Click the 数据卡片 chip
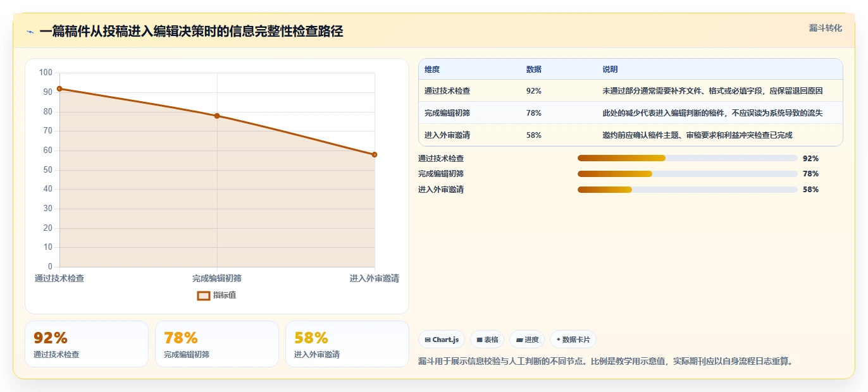This screenshot has width=868, height=392. 573,340
